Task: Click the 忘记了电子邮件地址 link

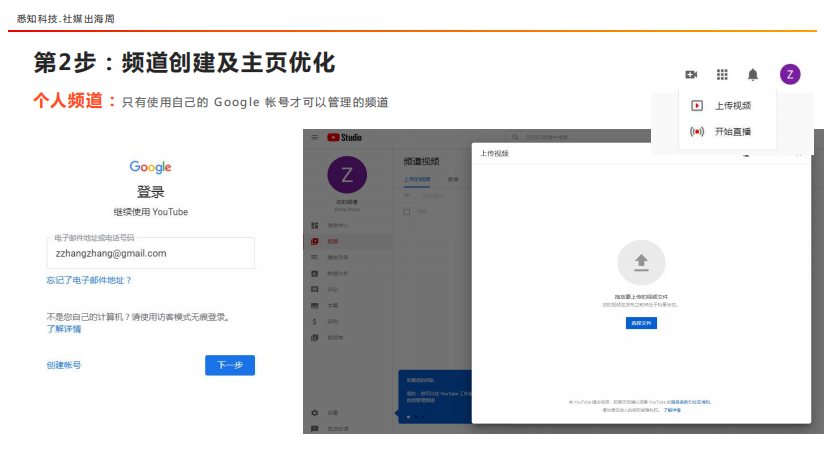Action: (89, 280)
